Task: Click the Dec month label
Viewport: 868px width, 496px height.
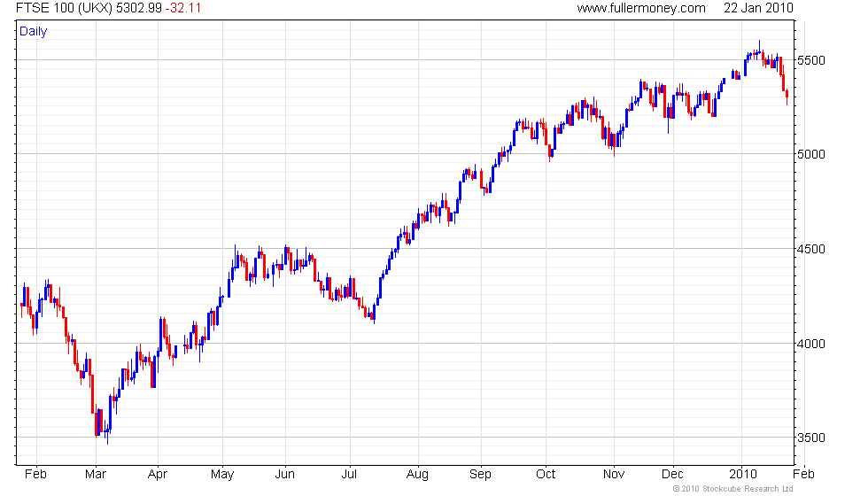Action: (x=672, y=475)
